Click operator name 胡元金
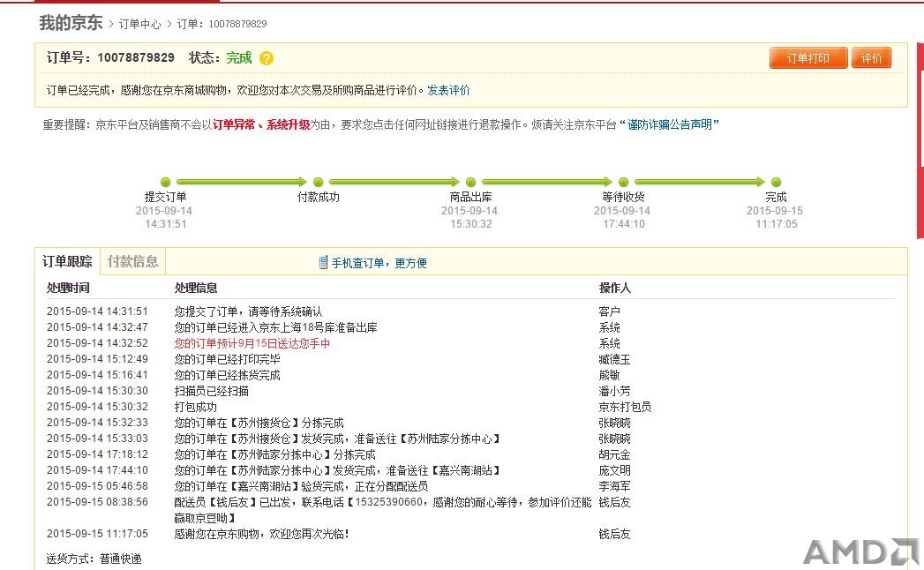Viewport: 924px width, 570px height. point(614,454)
